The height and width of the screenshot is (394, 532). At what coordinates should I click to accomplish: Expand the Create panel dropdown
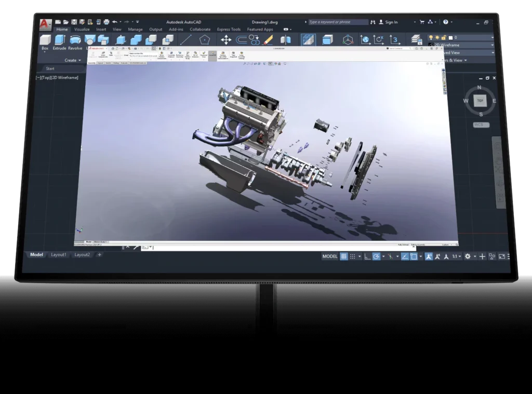pyautogui.click(x=73, y=60)
